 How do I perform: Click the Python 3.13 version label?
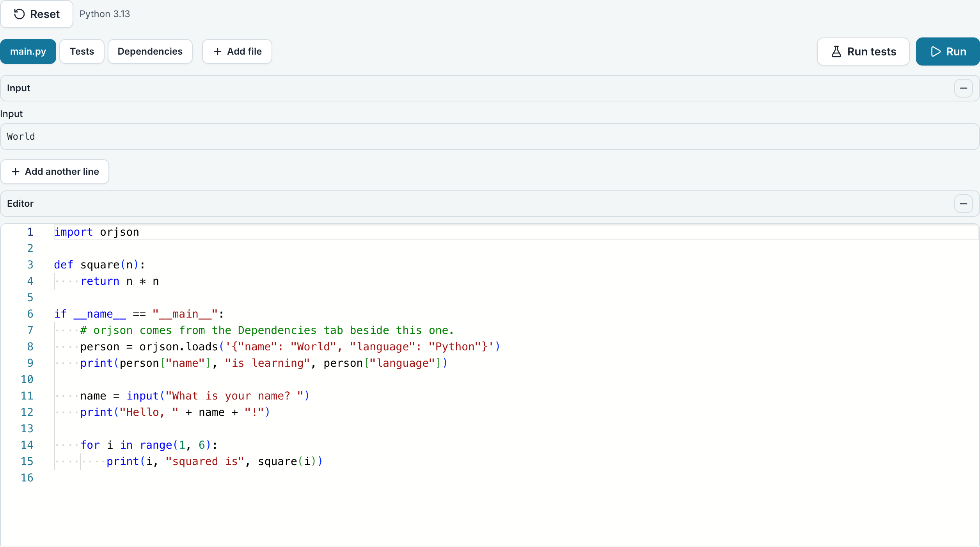click(105, 14)
